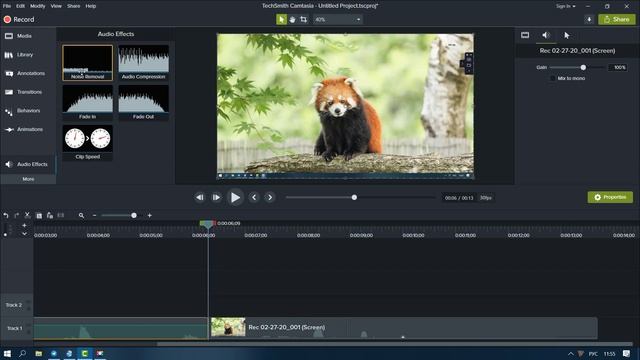This screenshot has height=360, width=640.
Task: Open the View menu
Action: [x=56, y=6]
